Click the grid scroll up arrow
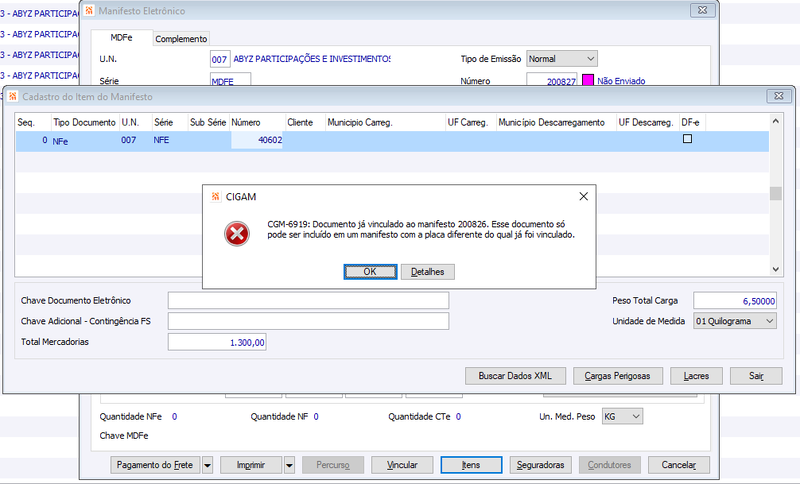The width and height of the screenshot is (800, 484). [776, 121]
